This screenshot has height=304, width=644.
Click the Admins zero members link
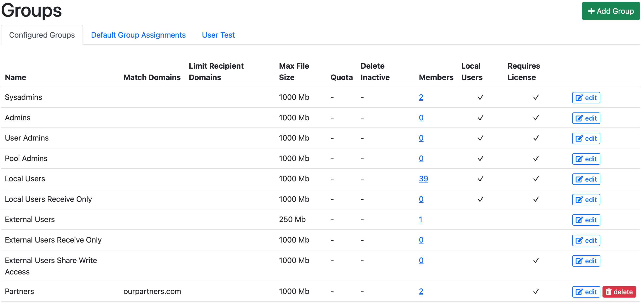[421, 118]
